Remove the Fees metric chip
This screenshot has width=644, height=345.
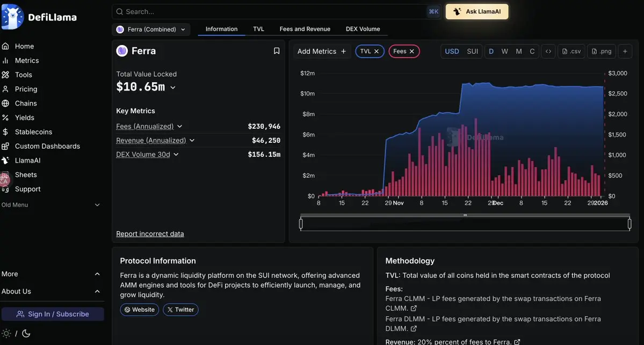point(411,52)
